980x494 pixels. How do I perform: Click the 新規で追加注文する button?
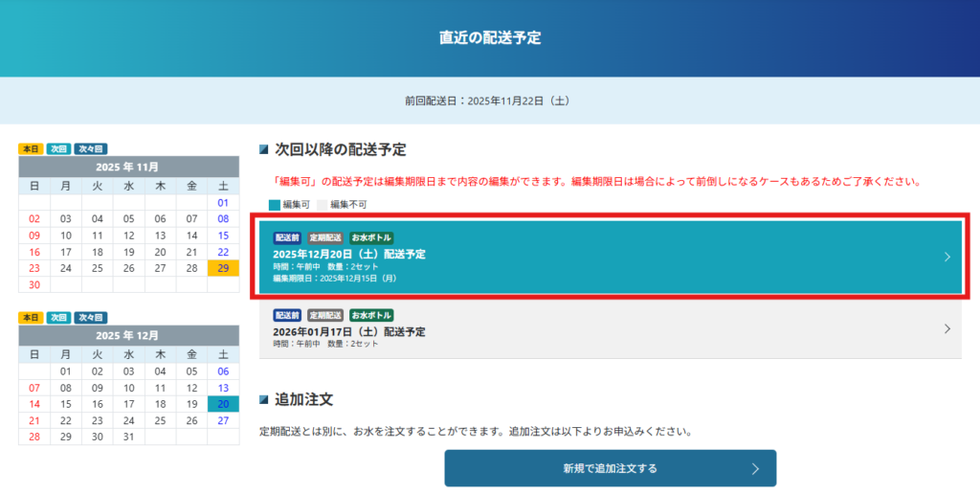tap(610, 468)
